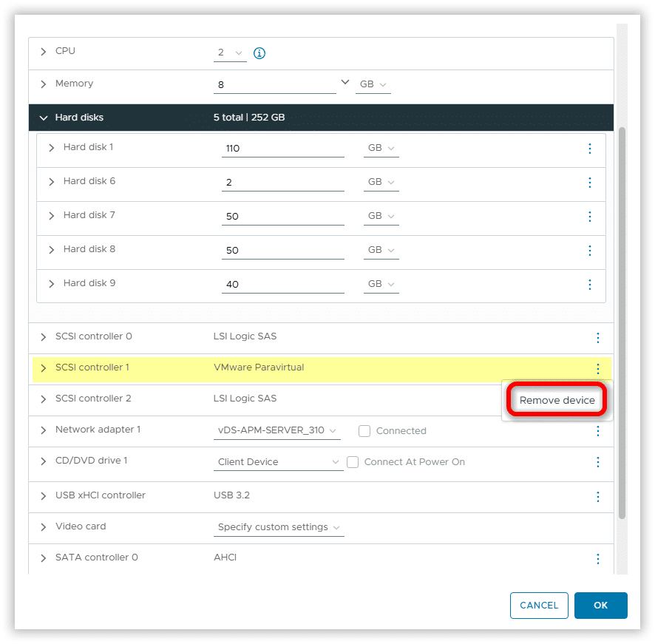
Task: Open Hard disk 7 three-dot menu
Action: coord(589,217)
